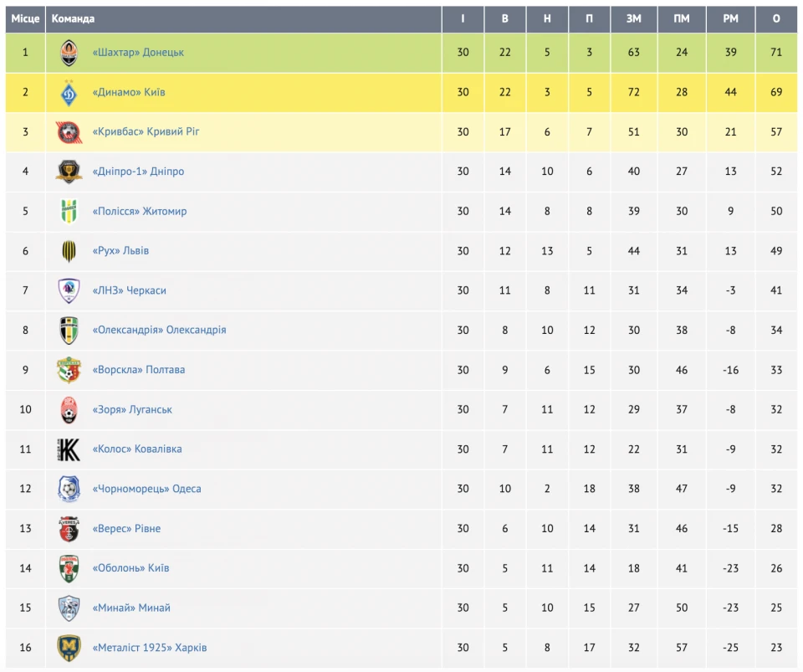This screenshot has height=672, width=803.
Task: Click the «Команда» column header
Action: pos(73,18)
